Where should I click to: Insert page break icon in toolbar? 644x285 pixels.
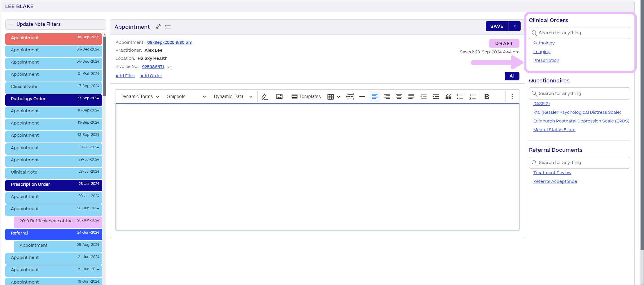(350, 97)
